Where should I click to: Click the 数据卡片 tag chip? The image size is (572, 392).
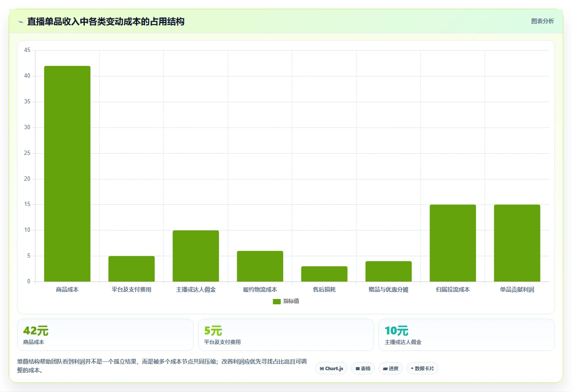click(x=423, y=368)
